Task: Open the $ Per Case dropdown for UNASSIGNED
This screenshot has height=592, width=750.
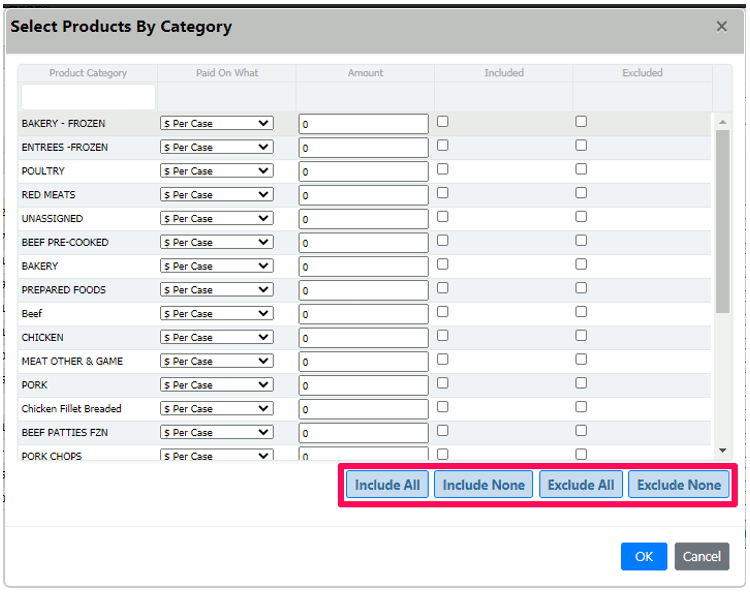Action: (216, 219)
